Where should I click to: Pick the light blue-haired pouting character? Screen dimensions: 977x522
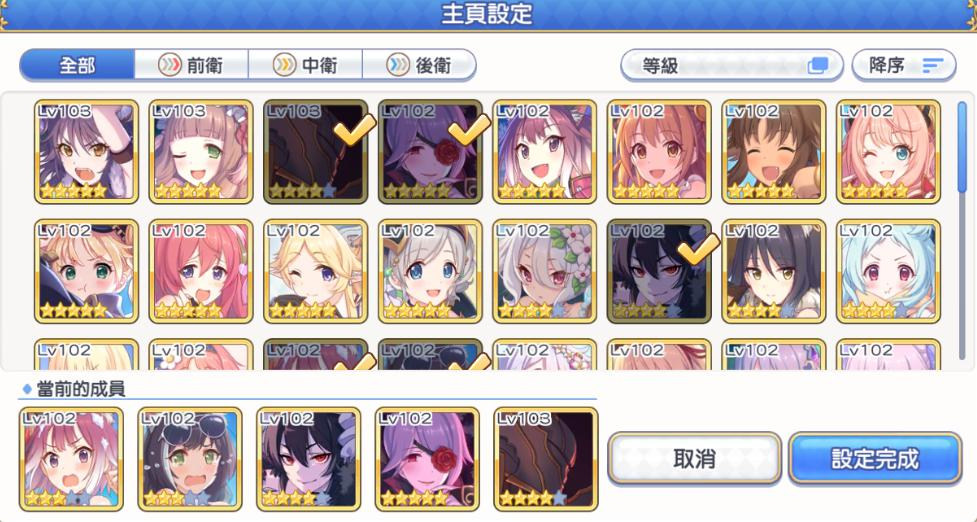tap(889, 271)
